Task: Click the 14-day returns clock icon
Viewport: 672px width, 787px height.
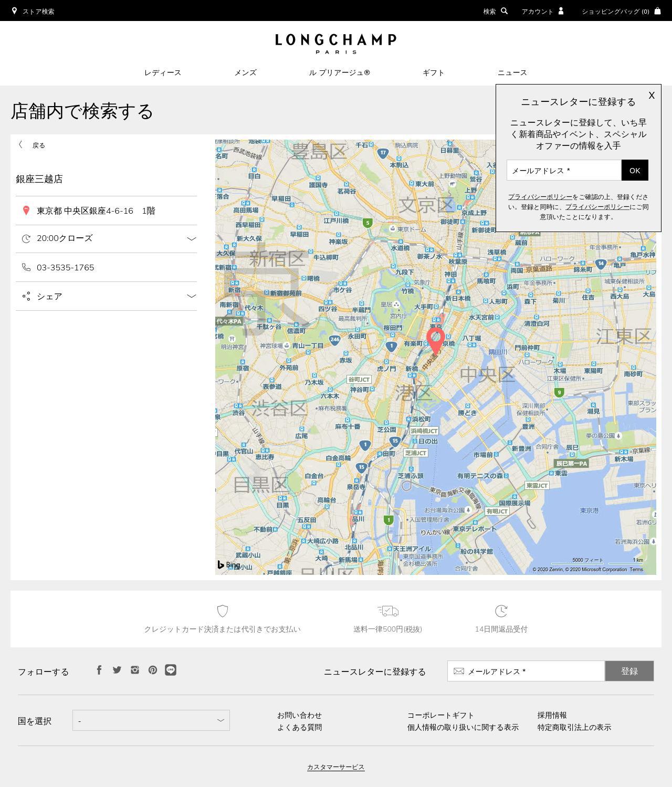Action: pos(501,611)
